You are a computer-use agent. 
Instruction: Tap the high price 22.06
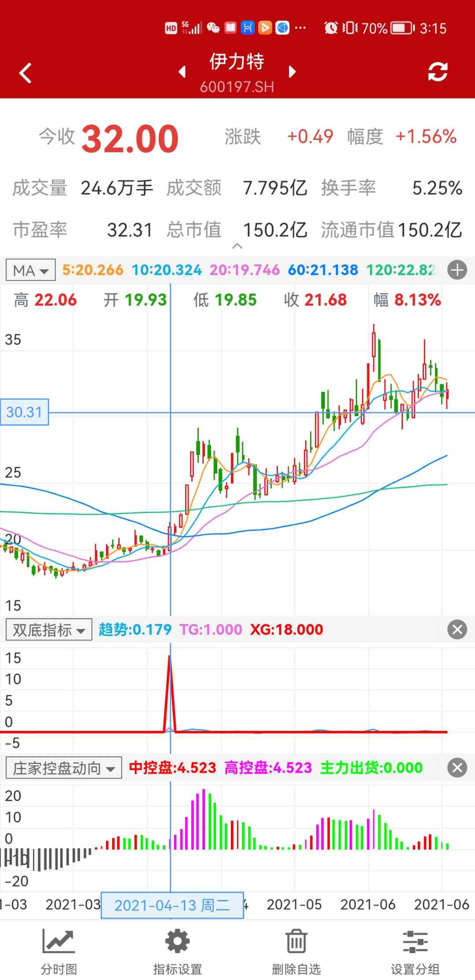55,300
